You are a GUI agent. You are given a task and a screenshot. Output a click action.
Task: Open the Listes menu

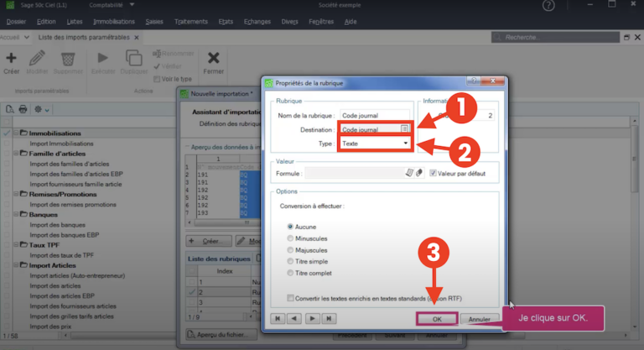coord(75,22)
